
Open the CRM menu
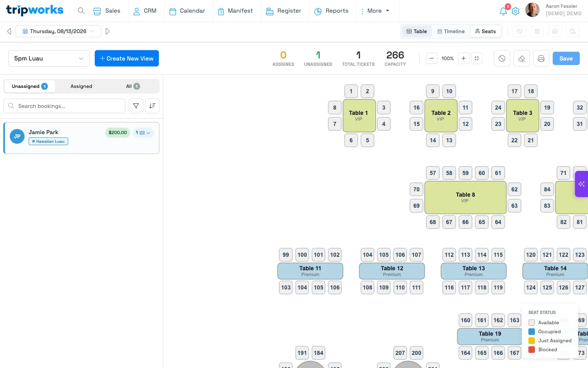click(145, 11)
